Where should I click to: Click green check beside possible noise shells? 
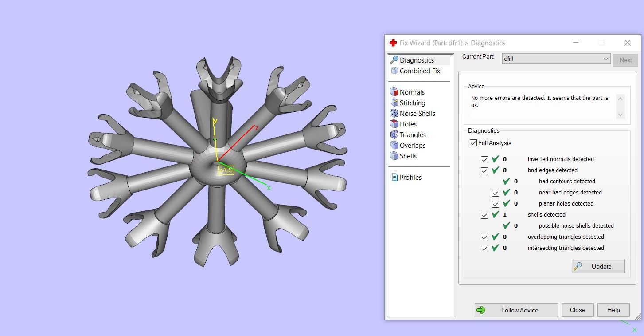507,225
